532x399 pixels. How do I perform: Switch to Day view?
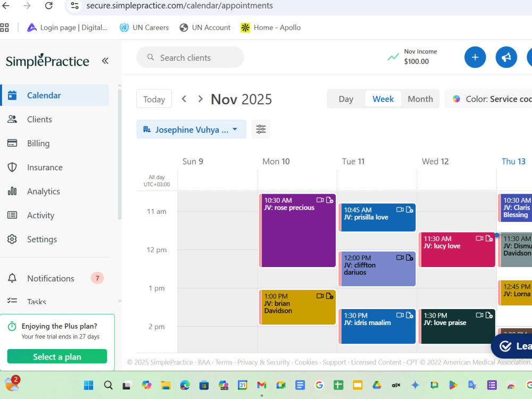click(x=346, y=99)
